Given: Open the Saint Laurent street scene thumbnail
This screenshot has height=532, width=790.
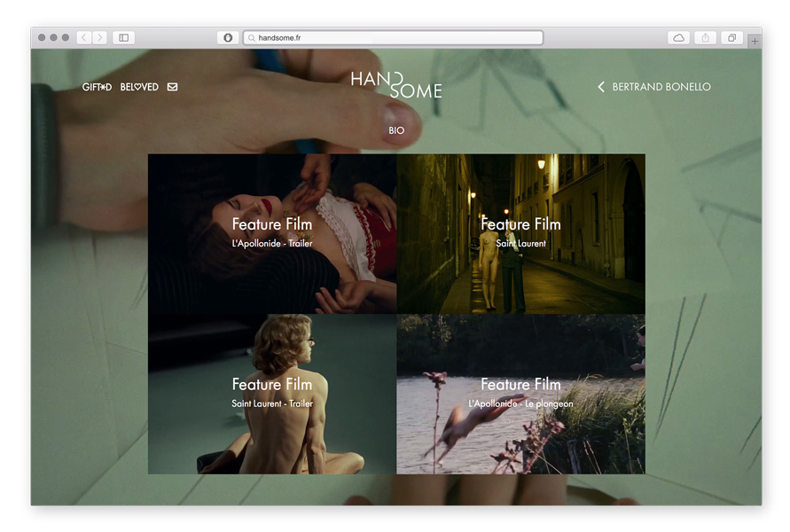Looking at the screenshot, I should 520,233.
